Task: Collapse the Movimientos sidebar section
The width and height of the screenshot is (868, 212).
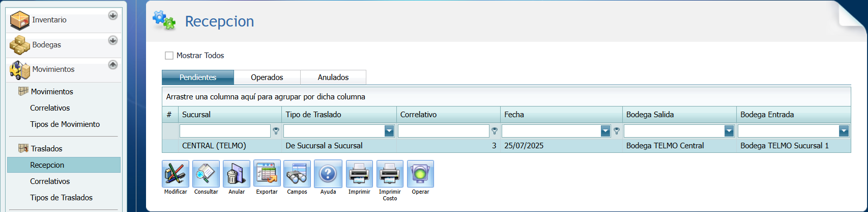Action: coord(113,65)
